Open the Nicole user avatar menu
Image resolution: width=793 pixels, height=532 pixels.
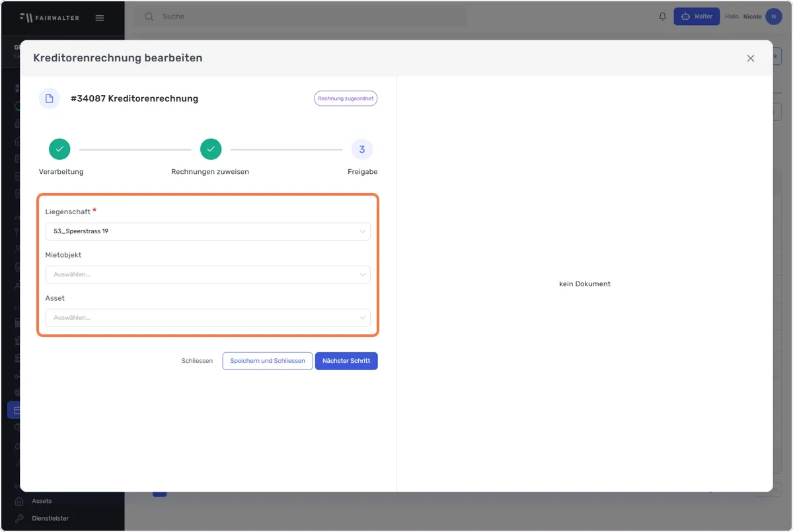click(x=773, y=17)
